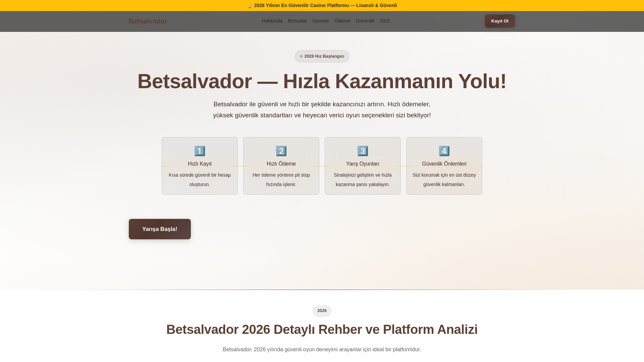Click the number 3 step icon
Viewport: 644px width, 362px height.
click(363, 151)
